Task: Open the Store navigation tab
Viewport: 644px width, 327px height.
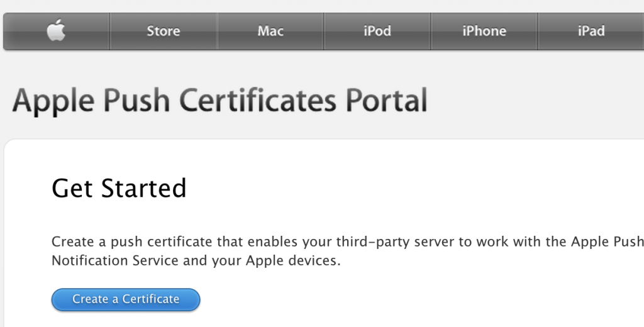Action: [x=164, y=31]
